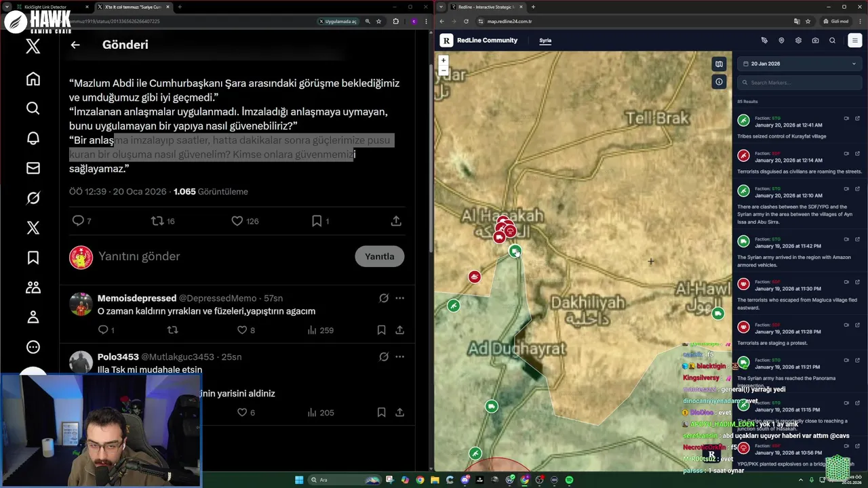Open X home from sidebar logo
The image size is (868, 488).
(x=33, y=46)
